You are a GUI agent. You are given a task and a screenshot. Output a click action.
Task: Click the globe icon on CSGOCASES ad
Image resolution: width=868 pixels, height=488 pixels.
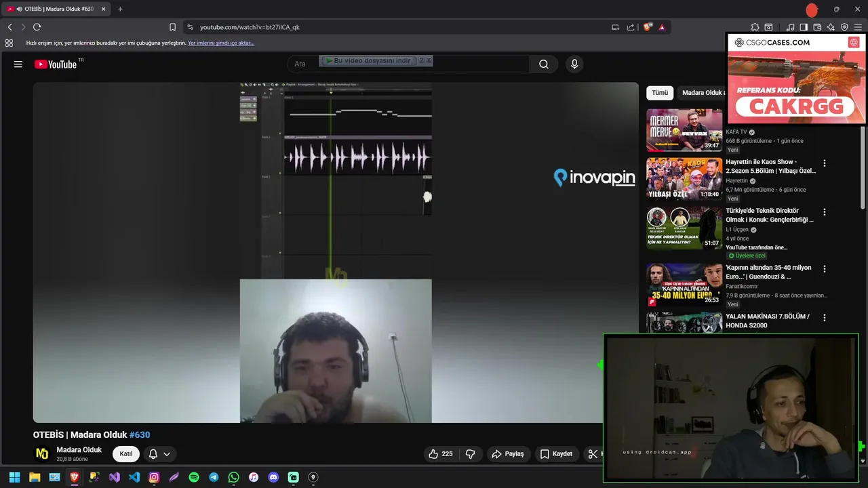point(854,42)
